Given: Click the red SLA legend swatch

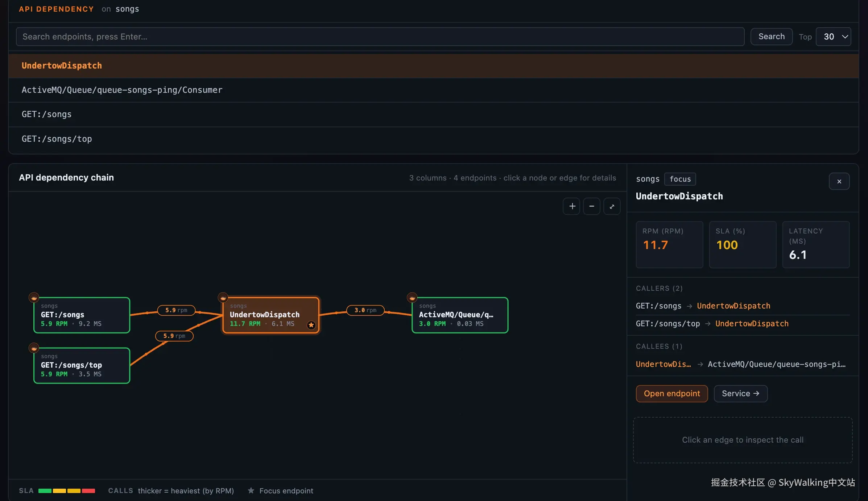Looking at the screenshot, I should (x=88, y=491).
